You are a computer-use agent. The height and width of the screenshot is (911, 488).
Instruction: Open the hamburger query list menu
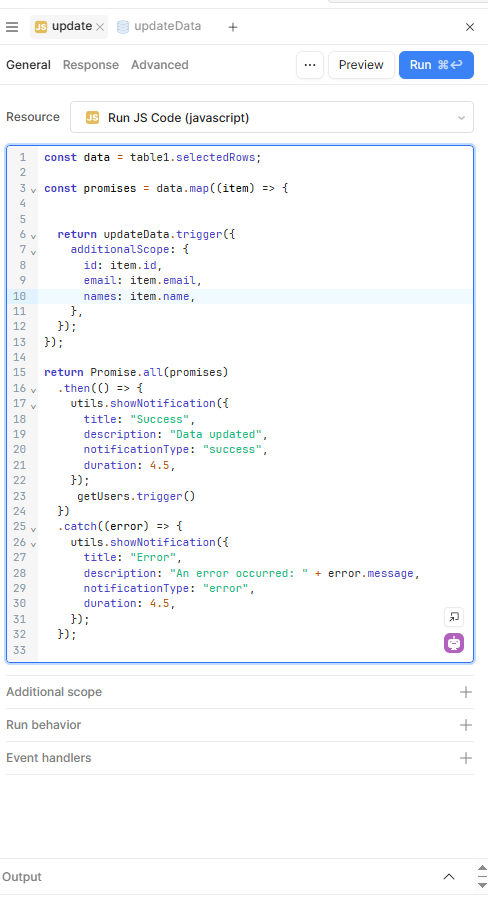pyautogui.click(x=12, y=27)
